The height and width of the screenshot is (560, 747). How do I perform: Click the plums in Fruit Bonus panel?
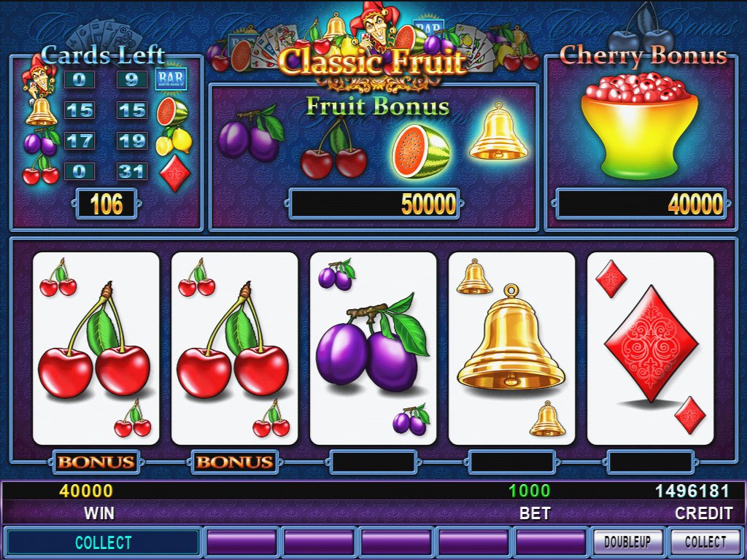coord(252,133)
